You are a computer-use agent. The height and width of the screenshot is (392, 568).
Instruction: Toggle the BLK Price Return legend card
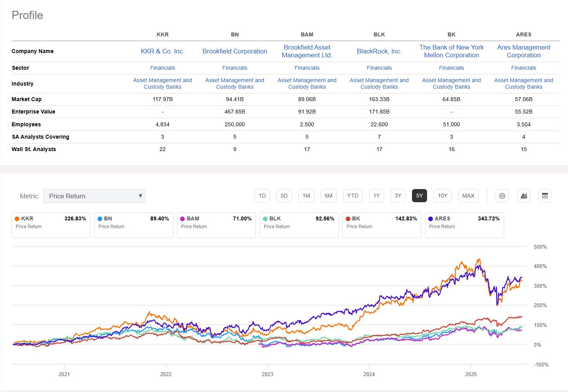click(299, 225)
